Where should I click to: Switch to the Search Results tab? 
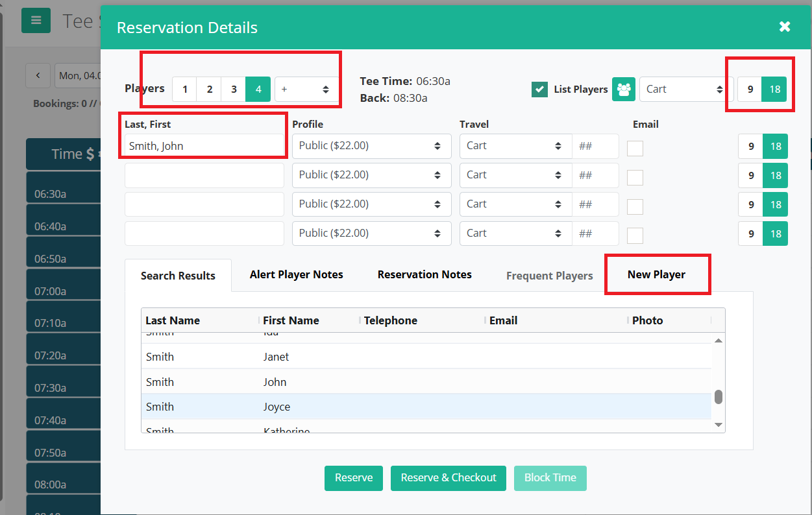click(178, 276)
